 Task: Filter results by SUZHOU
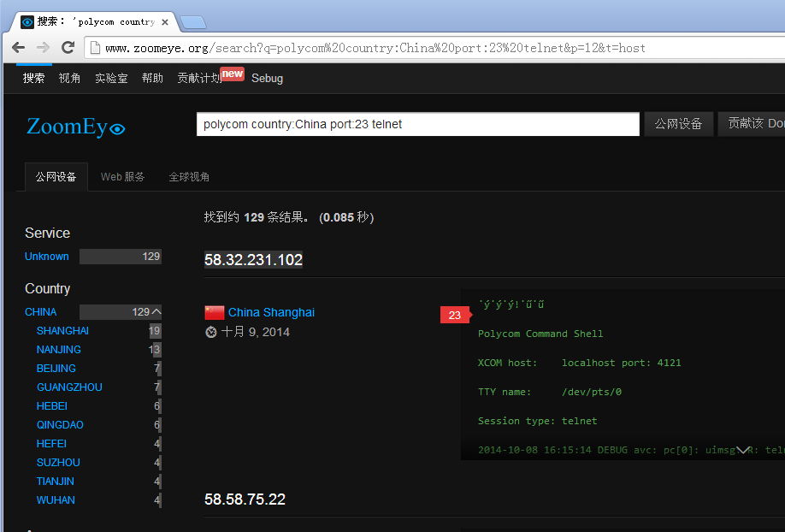(58, 463)
